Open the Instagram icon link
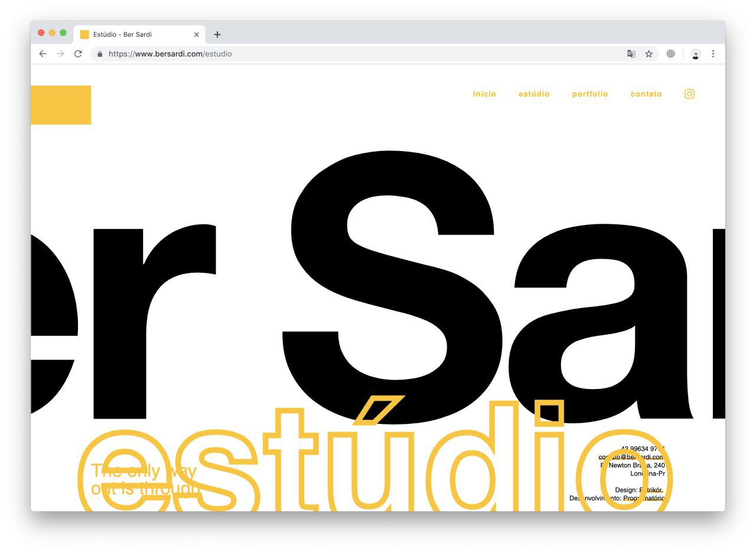This screenshot has width=756, height=552. point(689,94)
